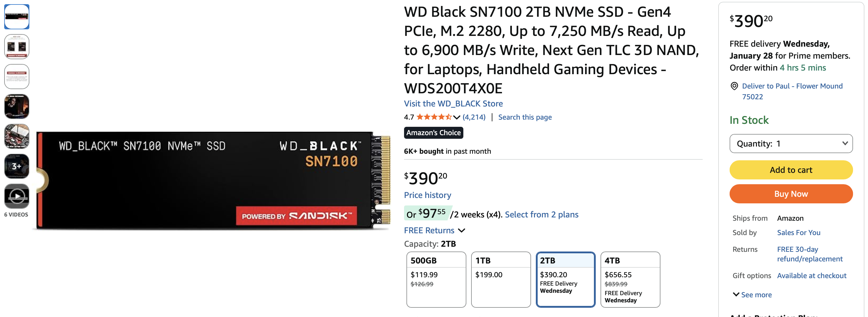Viewport: 868px width, 317px height.
Task: Select the 2TB capacity option
Action: 565,279
